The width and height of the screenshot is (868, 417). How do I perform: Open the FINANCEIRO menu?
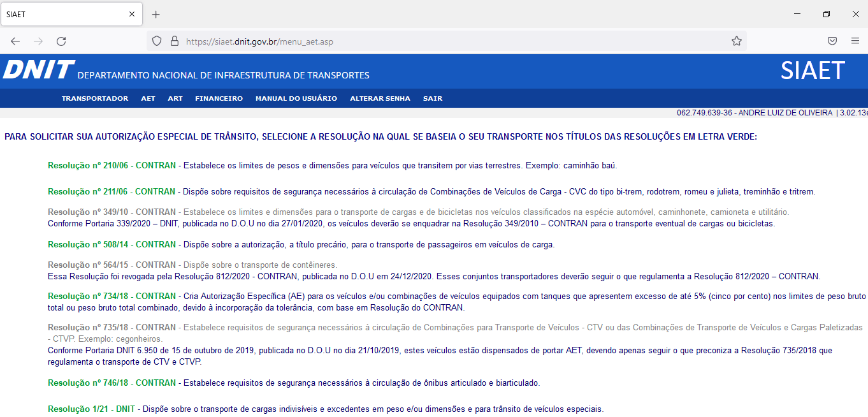(x=219, y=99)
